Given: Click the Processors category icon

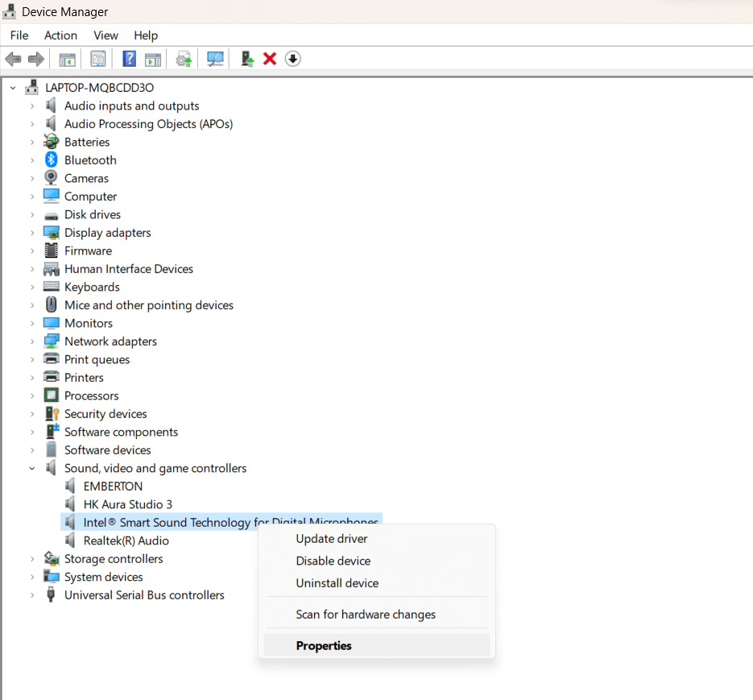Looking at the screenshot, I should [52, 396].
